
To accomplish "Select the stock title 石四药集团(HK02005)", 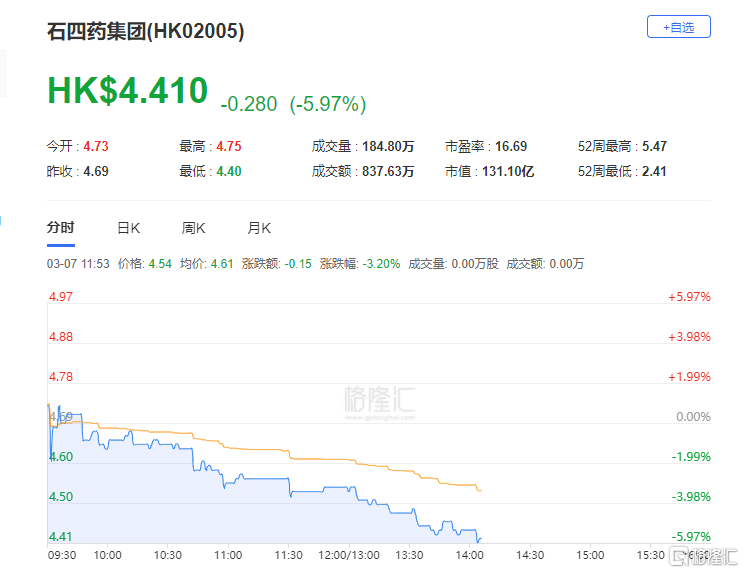I will tap(145, 31).
